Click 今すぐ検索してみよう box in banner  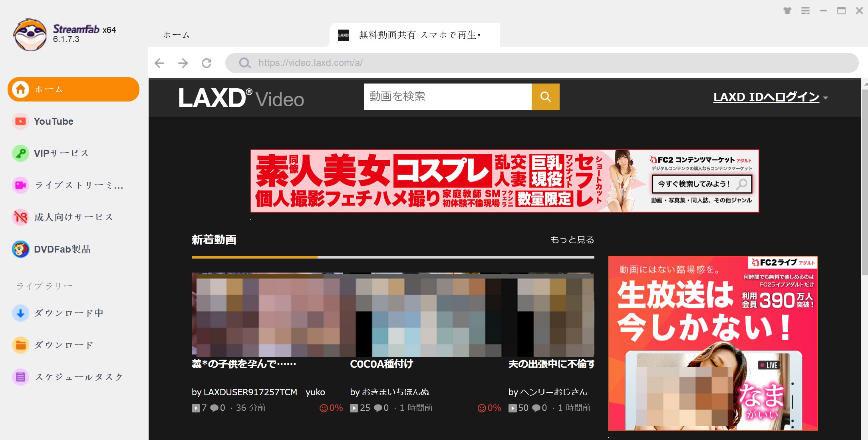tap(702, 184)
